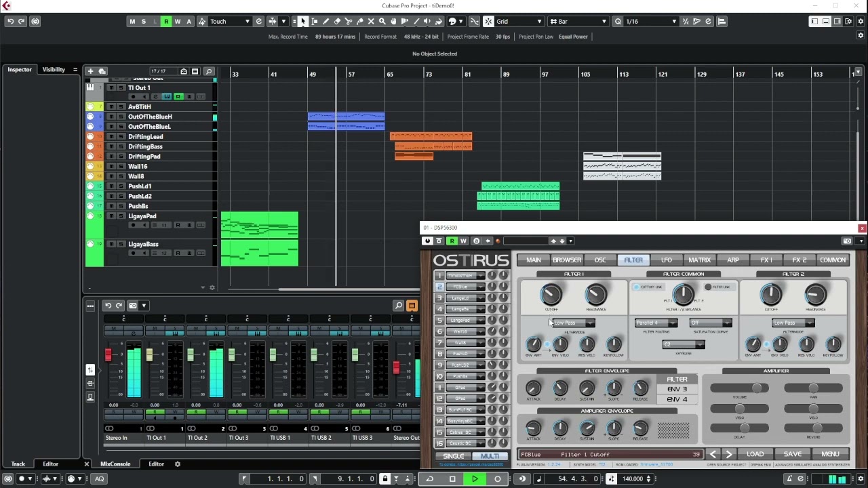Toggle the transport Cycle loop button
Image resolution: width=868 pixels, height=488 pixels.
click(x=429, y=479)
